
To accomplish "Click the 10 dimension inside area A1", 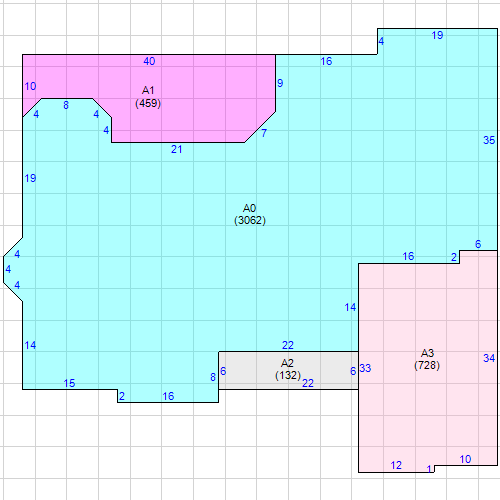I will (x=30, y=86).
